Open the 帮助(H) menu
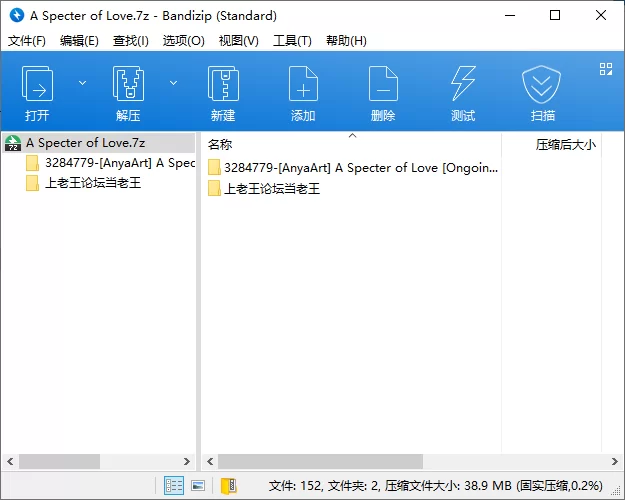The height and width of the screenshot is (500, 625). click(346, 40)
